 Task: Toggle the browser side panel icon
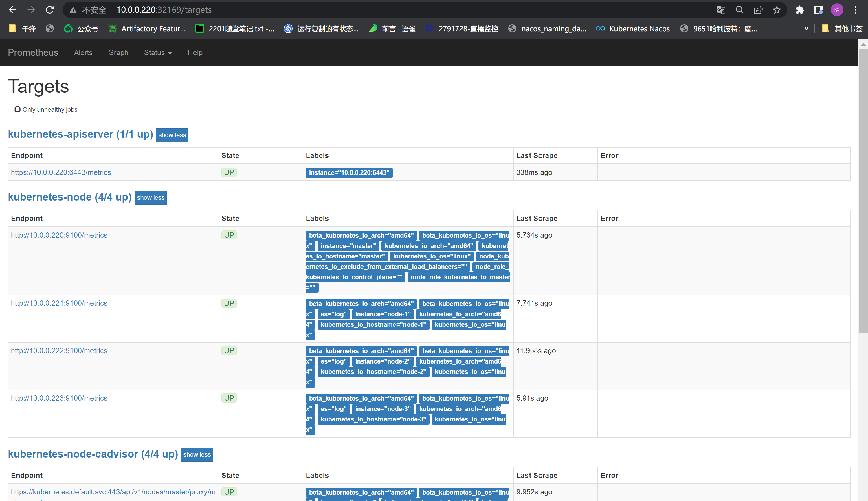(x=818, y=10)
